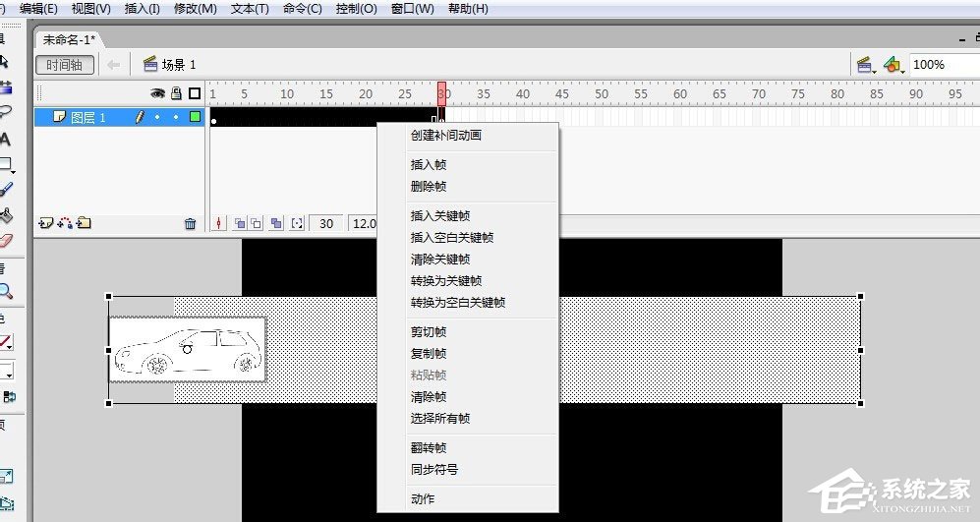This screenshot has width=980, height=522.
Task: Open the 插入(I) menu
Action: tap(142, 9)
